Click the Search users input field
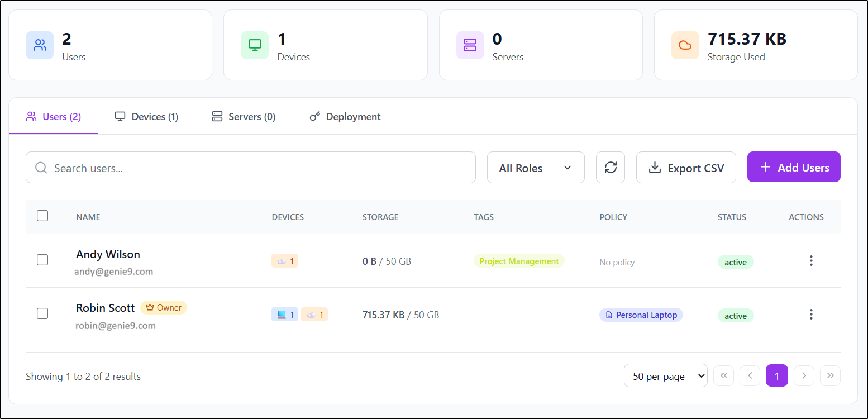Image resolution: width=868 pixels, height=419 pixels. (x=250, y=167)
